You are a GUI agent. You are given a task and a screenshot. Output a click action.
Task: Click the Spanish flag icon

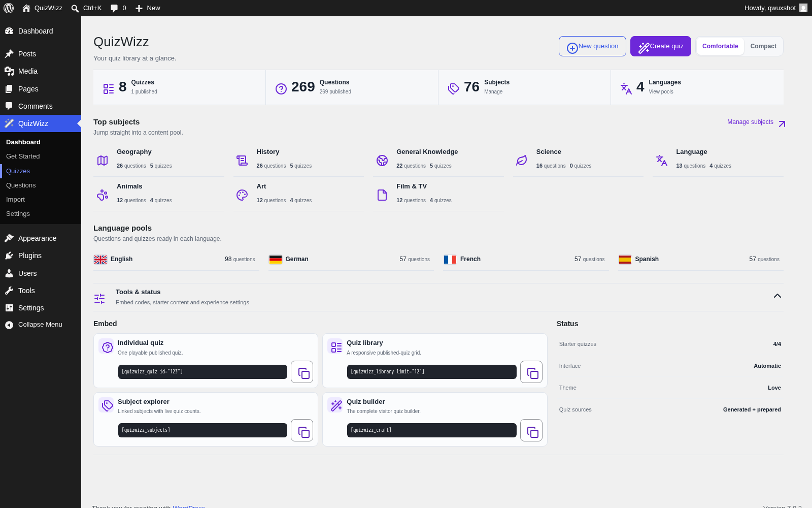coord(625,260)
